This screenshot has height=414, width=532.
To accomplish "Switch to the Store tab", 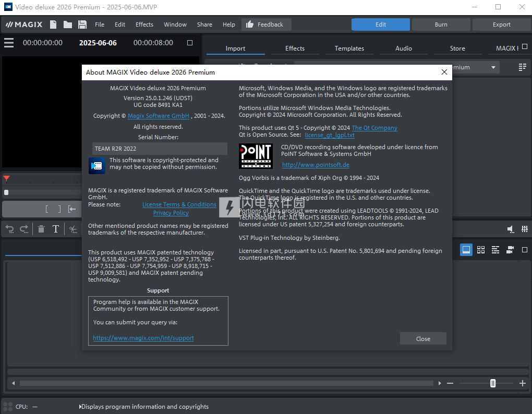I will pos(457,48).
